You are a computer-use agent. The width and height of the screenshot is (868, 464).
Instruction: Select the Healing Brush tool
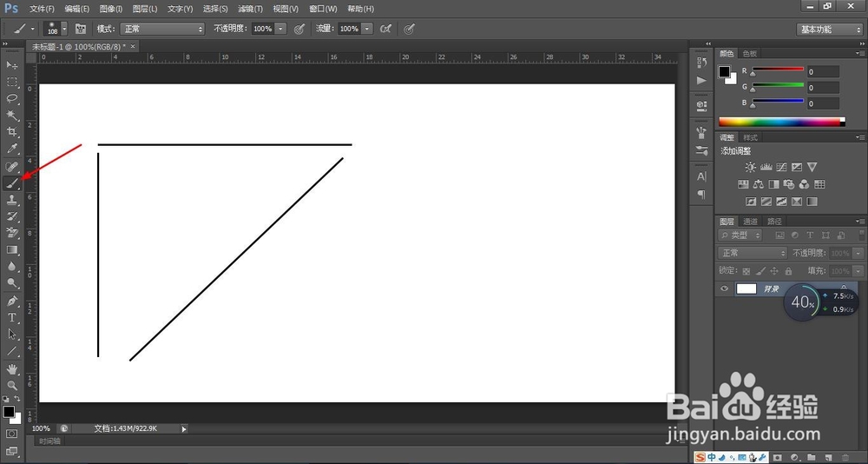tap(11, 166)
